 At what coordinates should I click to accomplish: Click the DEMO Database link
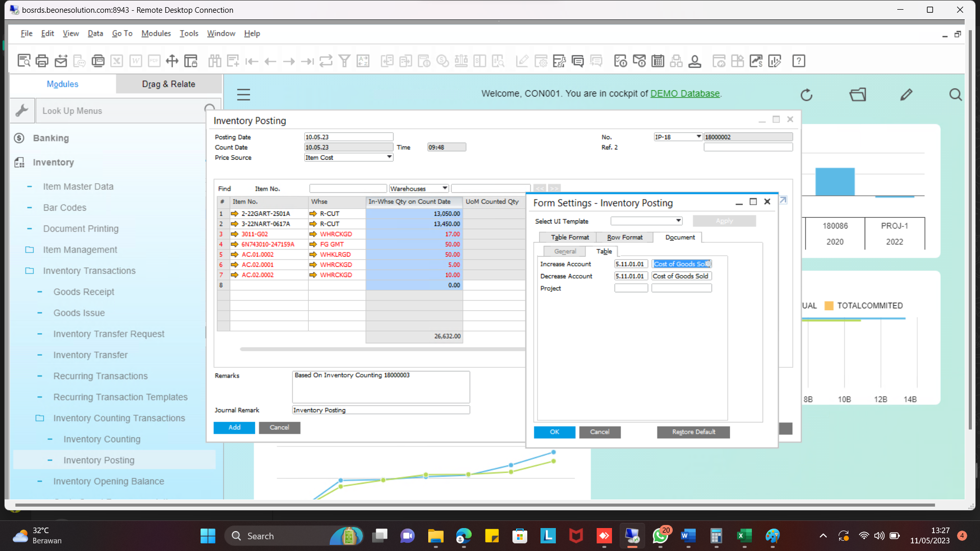pos(684,93)
